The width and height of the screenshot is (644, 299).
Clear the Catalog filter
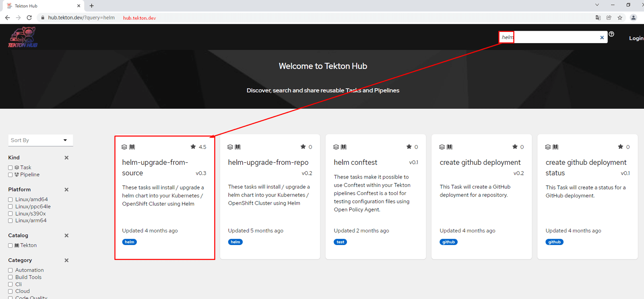pos(66,235)
